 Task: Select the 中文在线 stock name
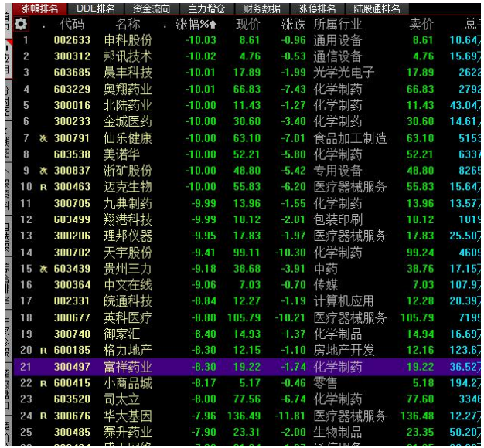click(128, 285)
